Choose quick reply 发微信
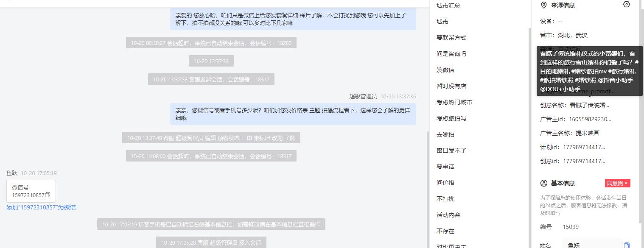Screen dimensions: 644x248 point(445,70)
